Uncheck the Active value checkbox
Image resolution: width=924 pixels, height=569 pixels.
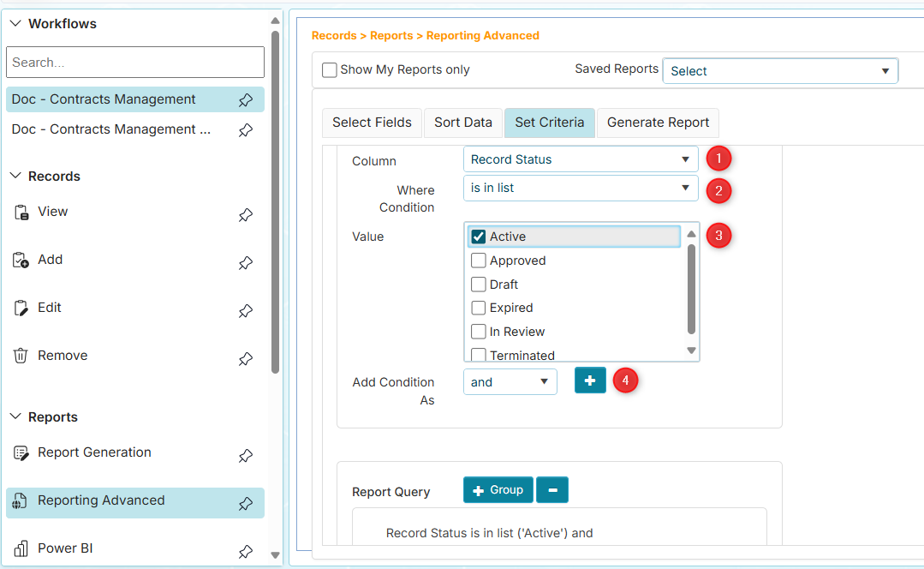point(479,237)
